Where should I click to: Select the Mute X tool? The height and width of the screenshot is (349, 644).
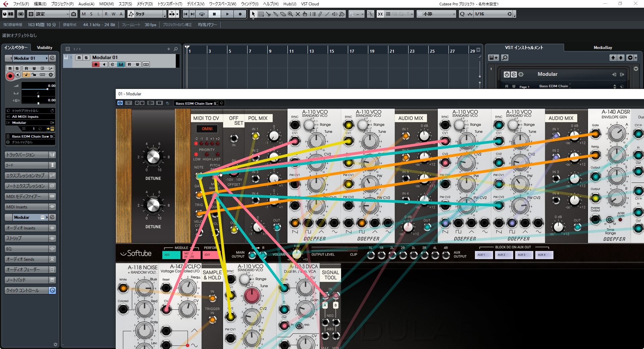click(298, 14)
